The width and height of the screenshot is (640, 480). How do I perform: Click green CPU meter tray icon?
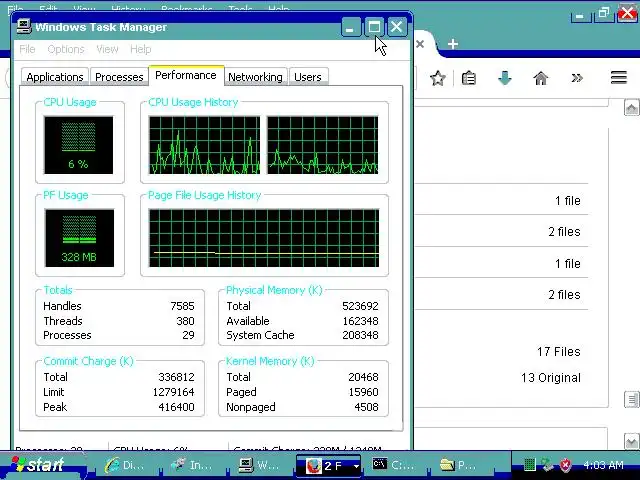click(x=529, y=464)
